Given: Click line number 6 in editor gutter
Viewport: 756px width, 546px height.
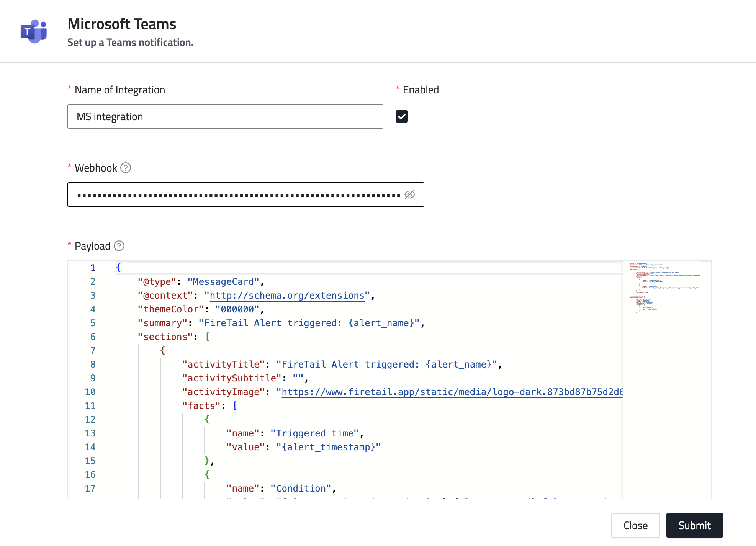Looking at the screenshot, I should [x=93, y=337].
